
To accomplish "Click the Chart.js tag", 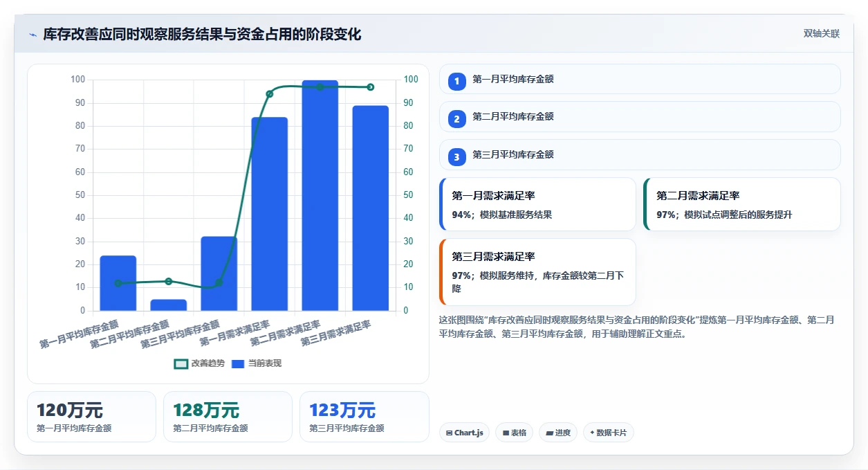I will (465, 433).
